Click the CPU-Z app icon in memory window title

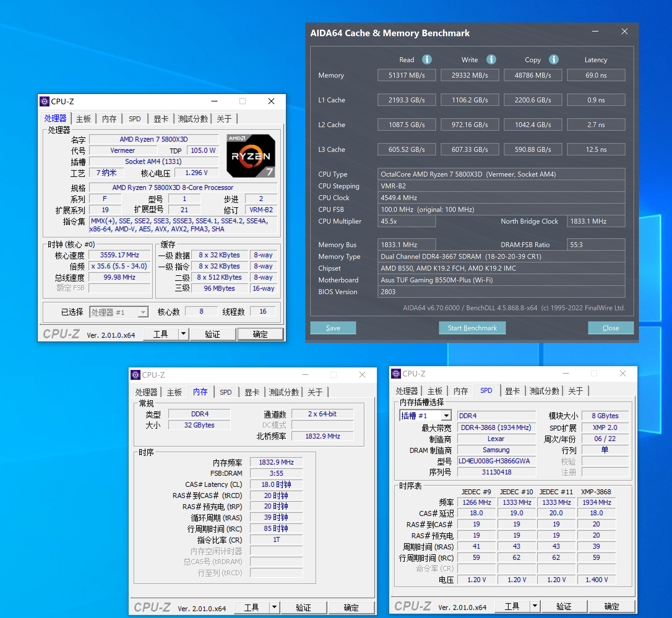(x=136, y=375)
